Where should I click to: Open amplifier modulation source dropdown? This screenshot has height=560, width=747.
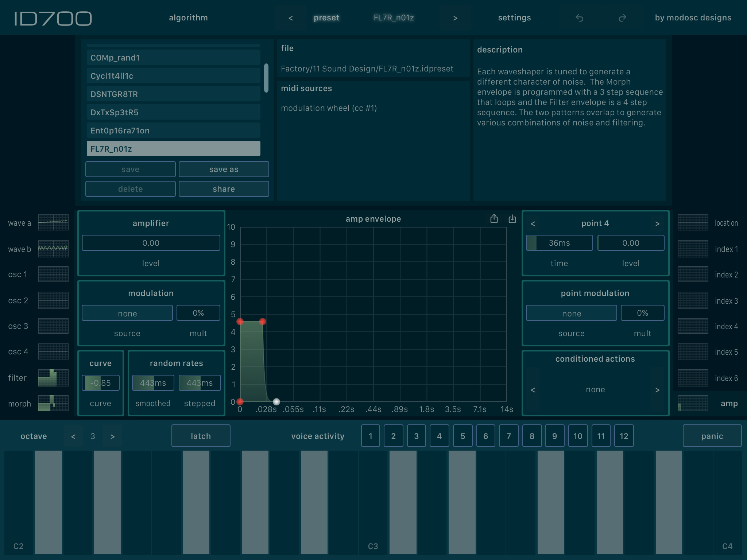(127, 313)
